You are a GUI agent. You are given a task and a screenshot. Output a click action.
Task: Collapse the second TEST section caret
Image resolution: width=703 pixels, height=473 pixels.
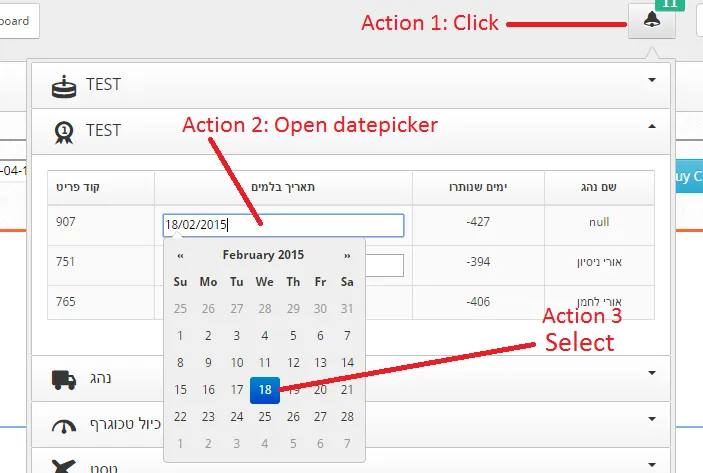pyautogui.click(x=652, y=126)
